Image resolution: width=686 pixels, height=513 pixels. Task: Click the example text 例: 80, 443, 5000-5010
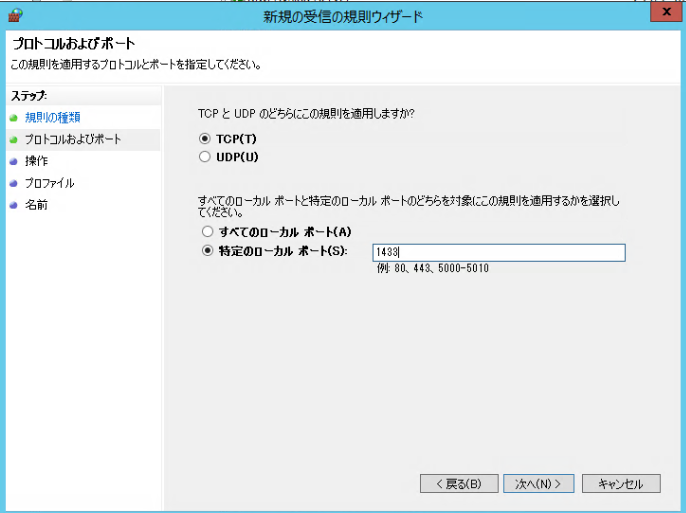click(x=433, y=268)
